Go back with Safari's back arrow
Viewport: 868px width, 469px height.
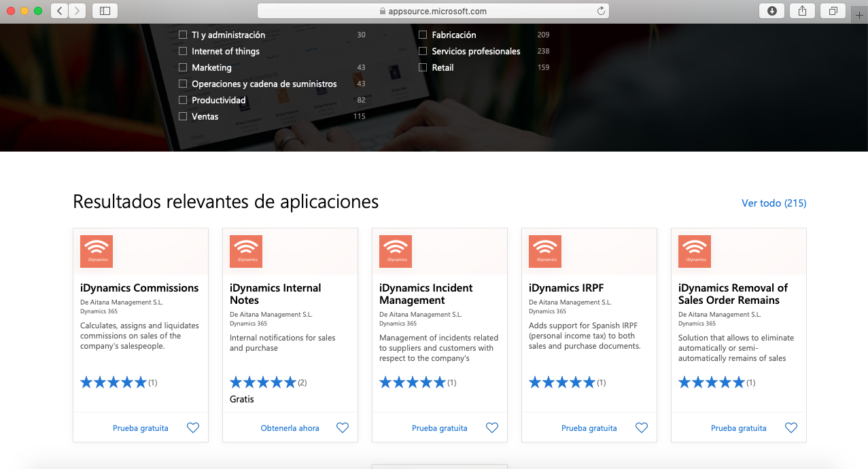pyautogui.click(x=60, y=11)
